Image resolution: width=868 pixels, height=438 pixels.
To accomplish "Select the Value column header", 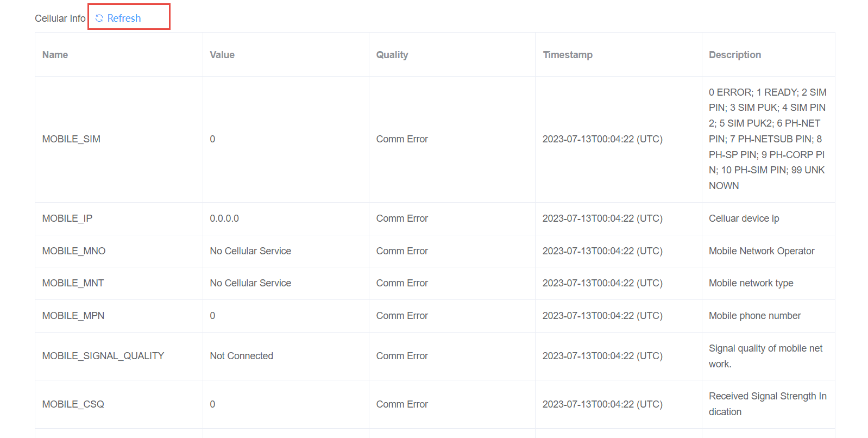I will click(x=222, y=55).
